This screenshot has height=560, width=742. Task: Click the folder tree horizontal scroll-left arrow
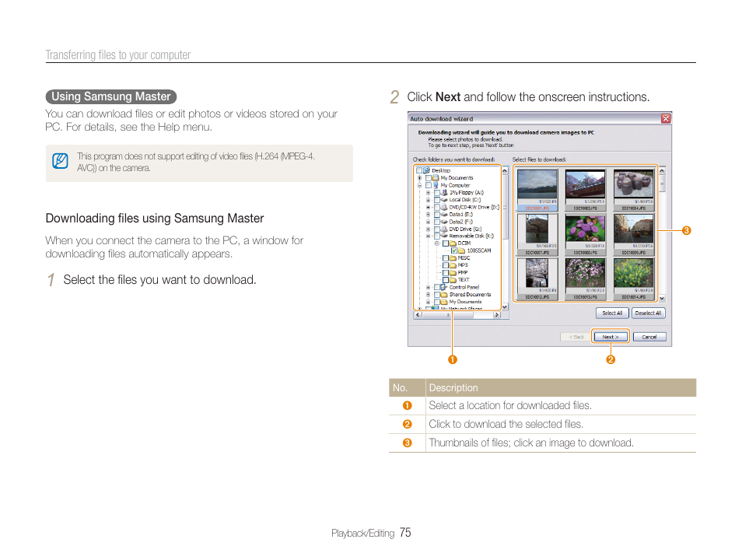pyautogui.click(x=418, y=315)
